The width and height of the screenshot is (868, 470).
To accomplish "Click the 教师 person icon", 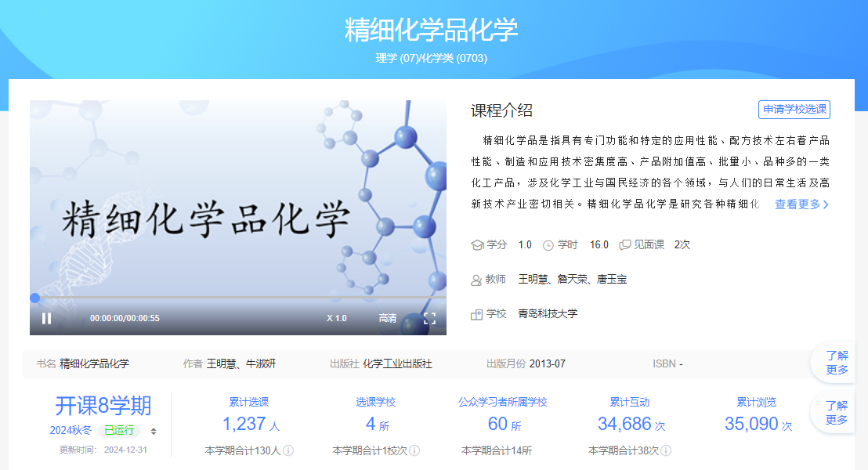I will pyautogui.click(x=476, y=280).
